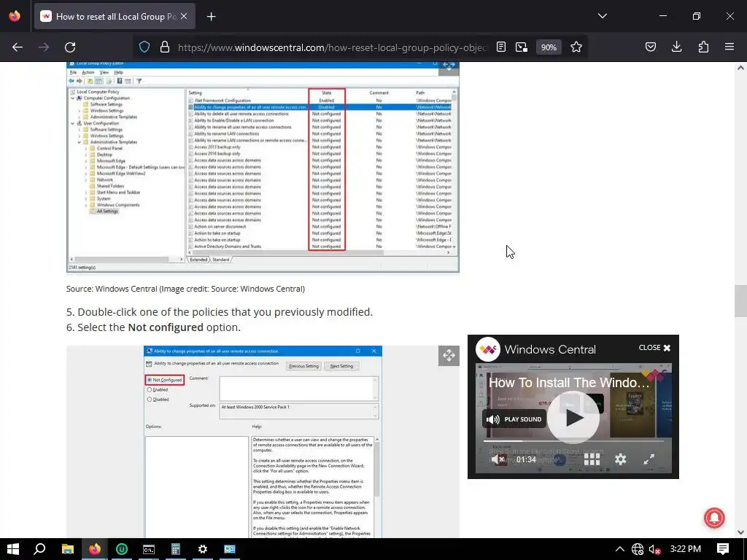Image resolution: width=747 pixels, height=560 pixels.
Task: Unmute the video speaker icon
Action: (498, 459)
